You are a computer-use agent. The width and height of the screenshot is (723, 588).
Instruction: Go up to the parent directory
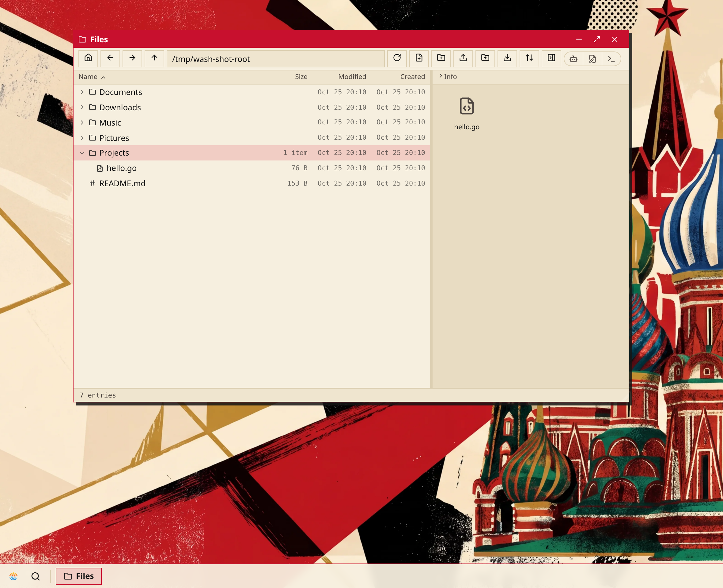tap(154, 58)
